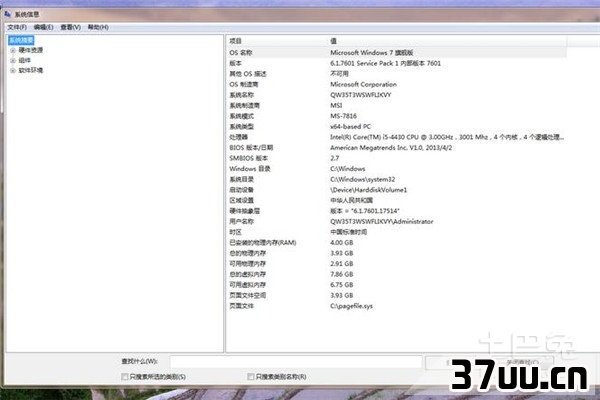Select the x64-based PC value
Screen dimensions: 600x400
coord(350,126)
